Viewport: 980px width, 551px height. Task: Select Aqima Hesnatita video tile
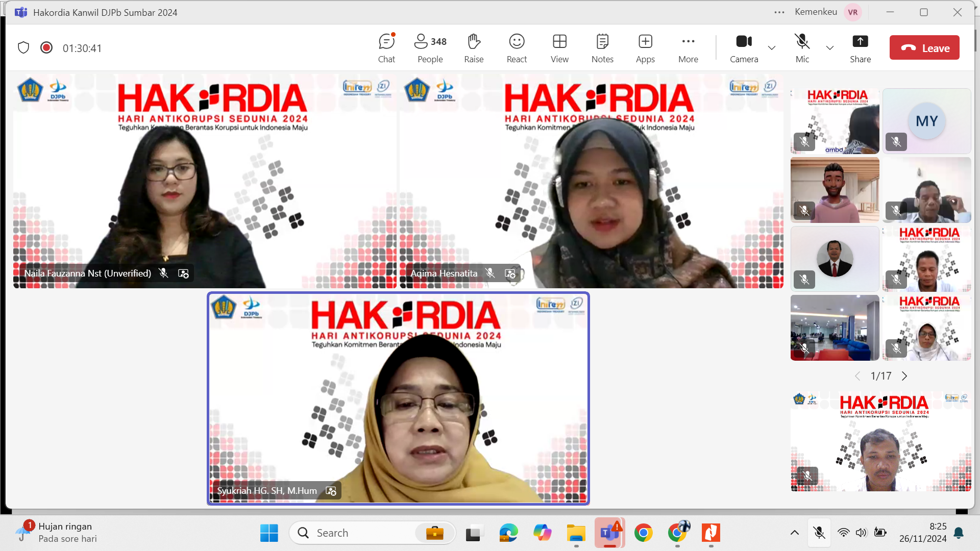(592, 182)
